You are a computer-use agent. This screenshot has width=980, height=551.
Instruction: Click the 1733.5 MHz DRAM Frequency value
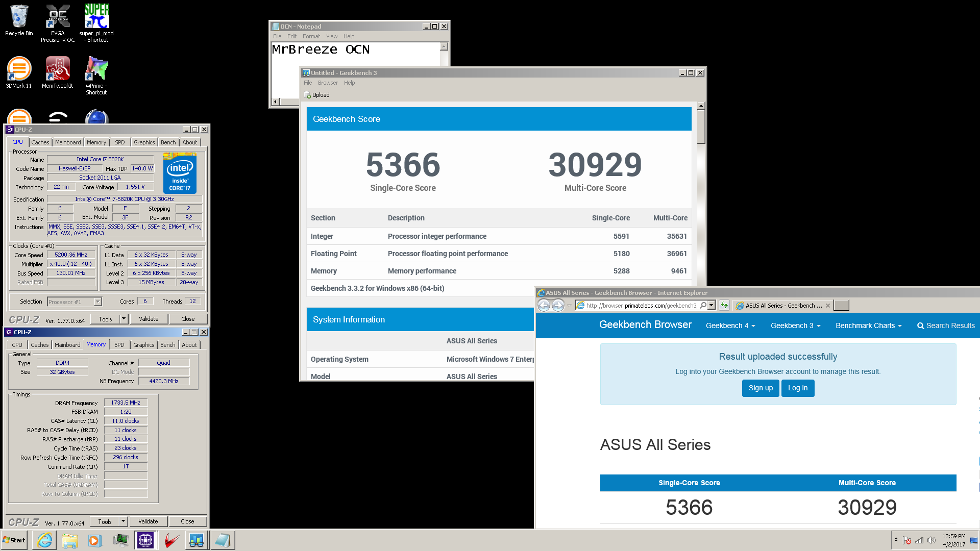click(126, 403)
